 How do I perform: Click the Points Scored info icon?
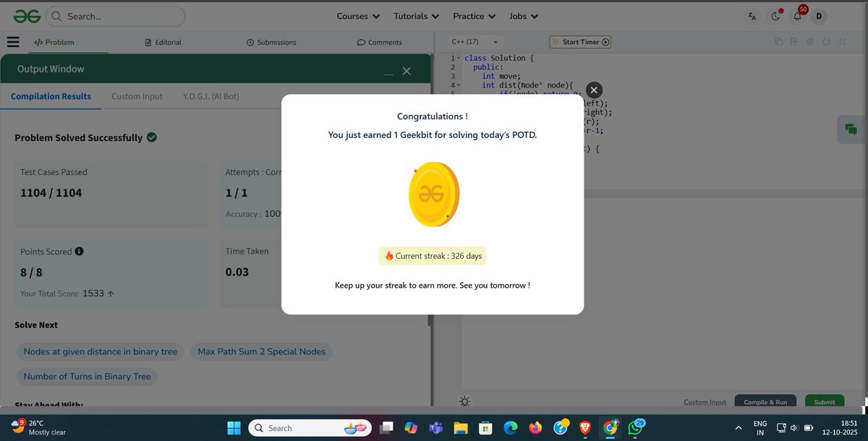79,252
